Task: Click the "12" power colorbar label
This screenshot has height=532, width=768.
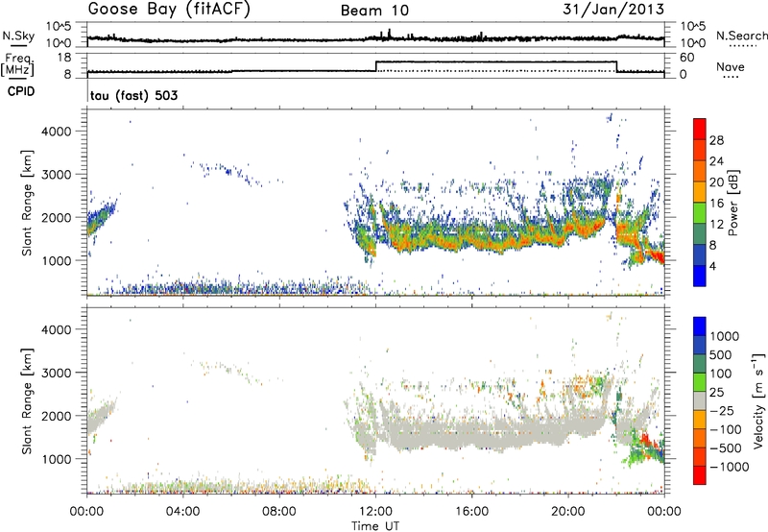Action: click(x=716, y=224)
